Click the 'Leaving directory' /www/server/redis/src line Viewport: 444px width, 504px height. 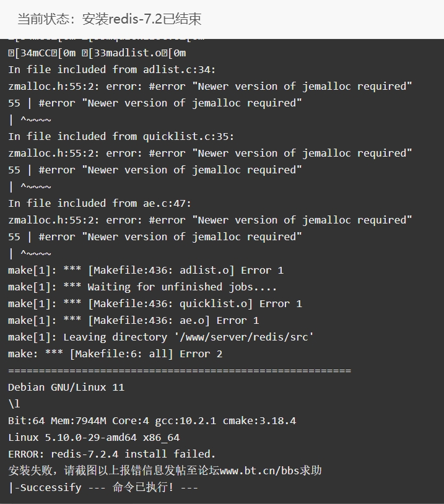pyautogui.click(x=161, y=337)
